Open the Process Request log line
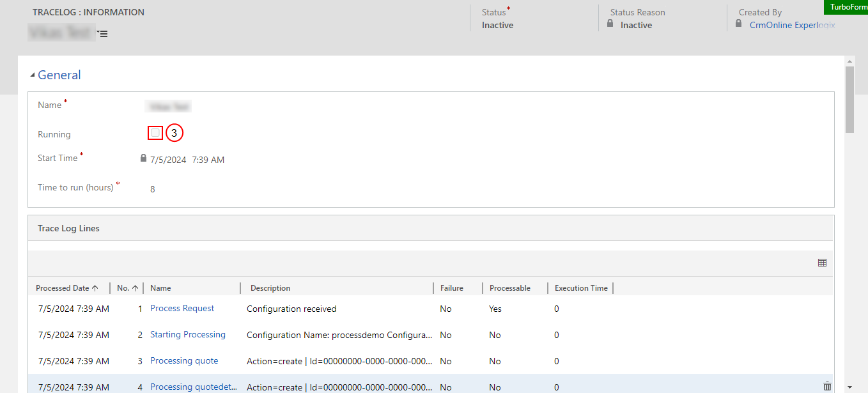Screen dimensions: 868x393 [x=182, y=308]
